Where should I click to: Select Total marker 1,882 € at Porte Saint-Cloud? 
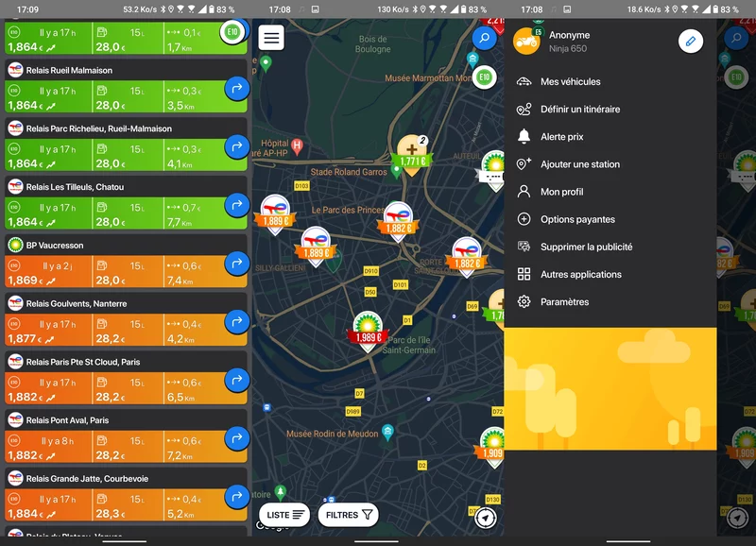tap(467, 257)
